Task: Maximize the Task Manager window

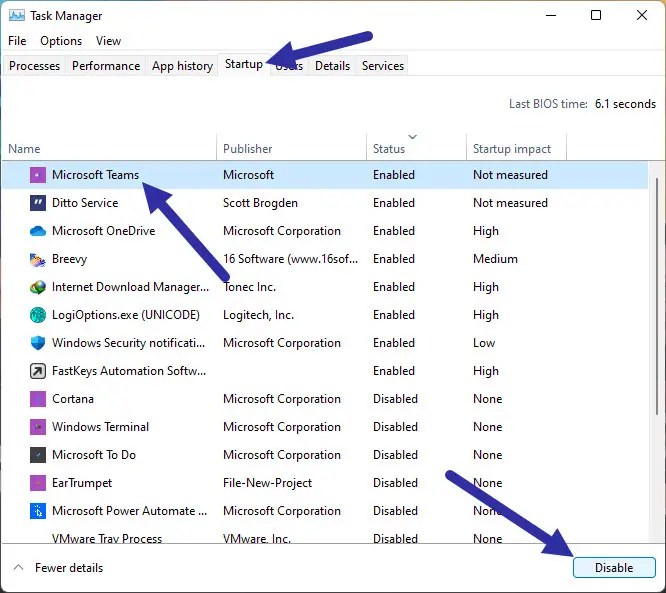Action: pos(596,15)
